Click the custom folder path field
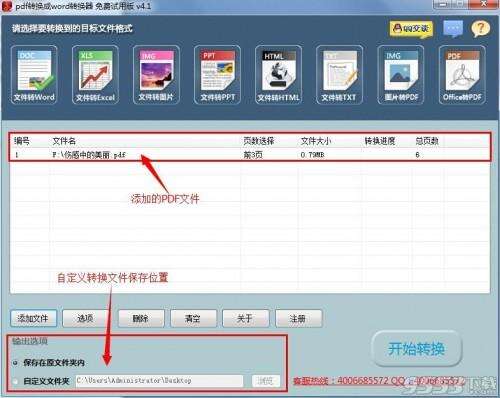This screenshot has width=500, height=398. tap(159, 381)
